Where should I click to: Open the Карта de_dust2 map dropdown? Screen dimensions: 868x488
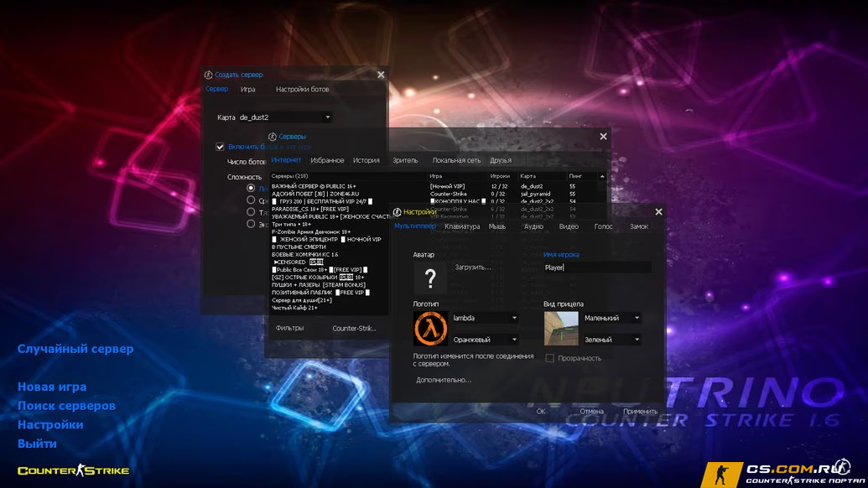pos(284,117)
